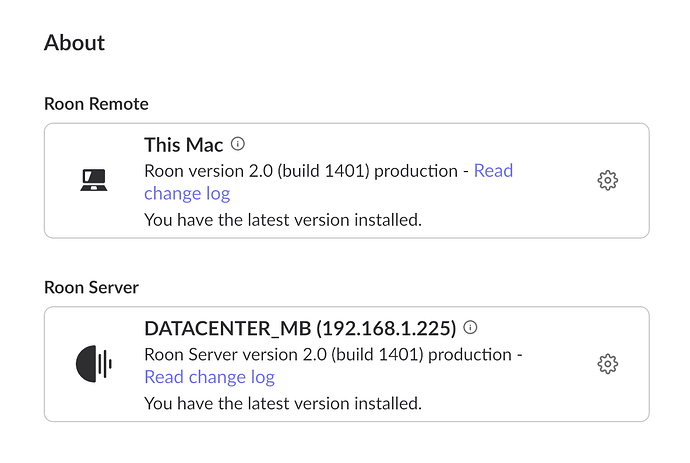Click the About page heading
Image resolution: width=690 pixels, height=463 pixels.
coord(74,43)
